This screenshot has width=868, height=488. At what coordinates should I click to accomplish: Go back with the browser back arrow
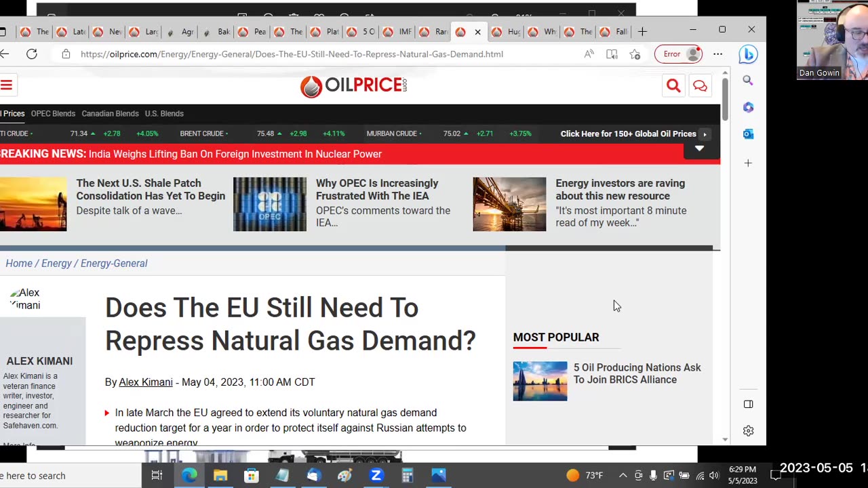[5, 54]
